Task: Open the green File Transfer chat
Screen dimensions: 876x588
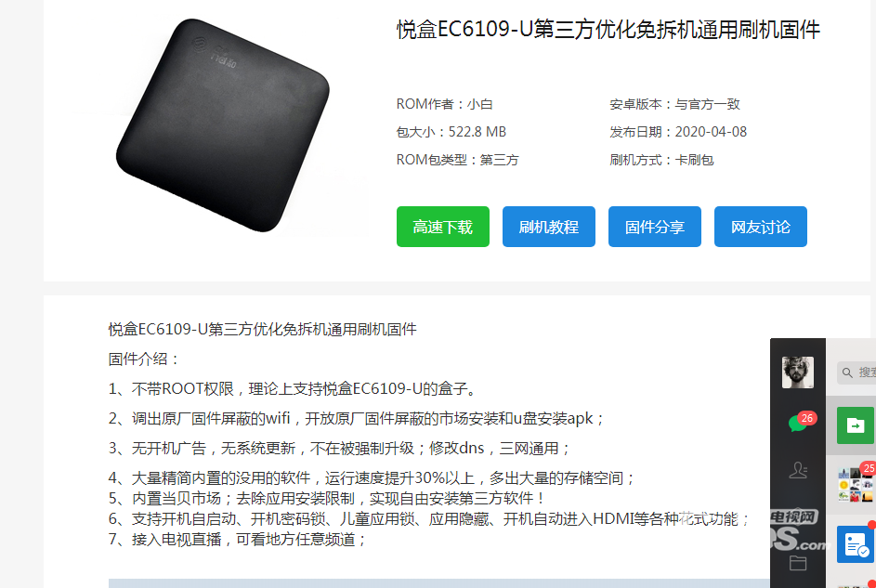Action: coord(856,425)
